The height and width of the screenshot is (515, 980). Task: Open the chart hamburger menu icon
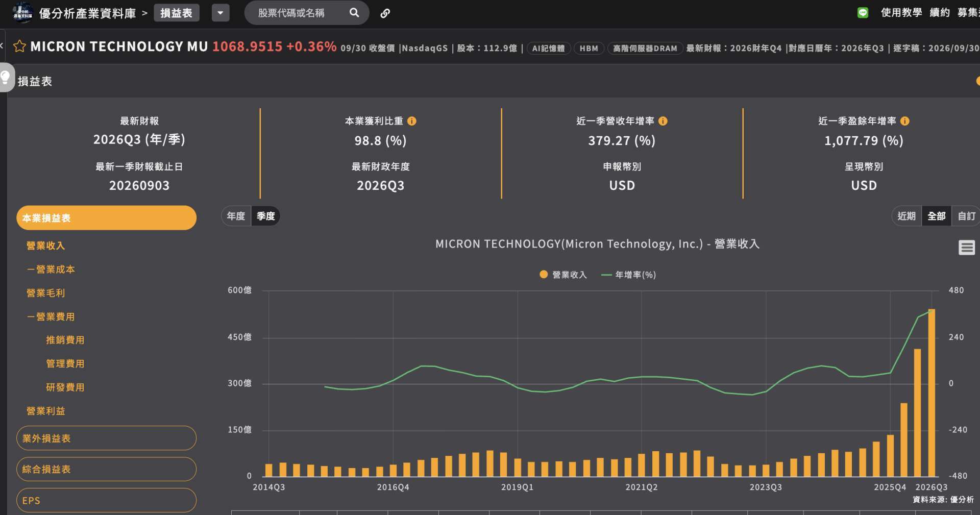point(967,248)
